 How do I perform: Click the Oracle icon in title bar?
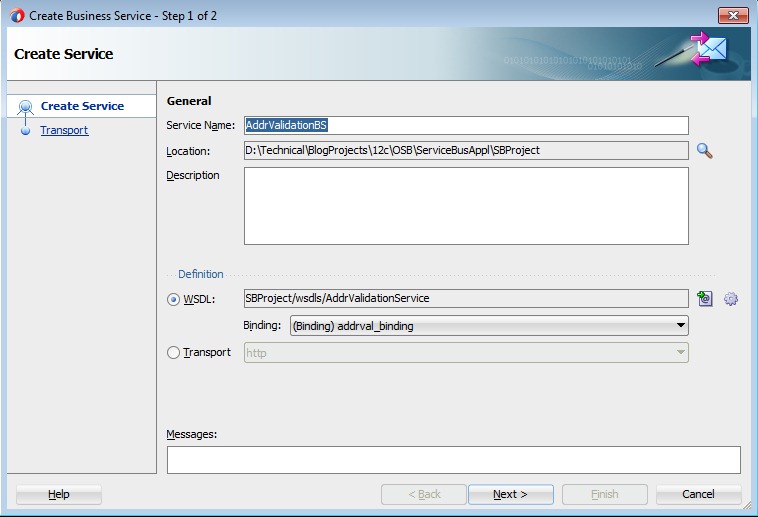[15, 15]
